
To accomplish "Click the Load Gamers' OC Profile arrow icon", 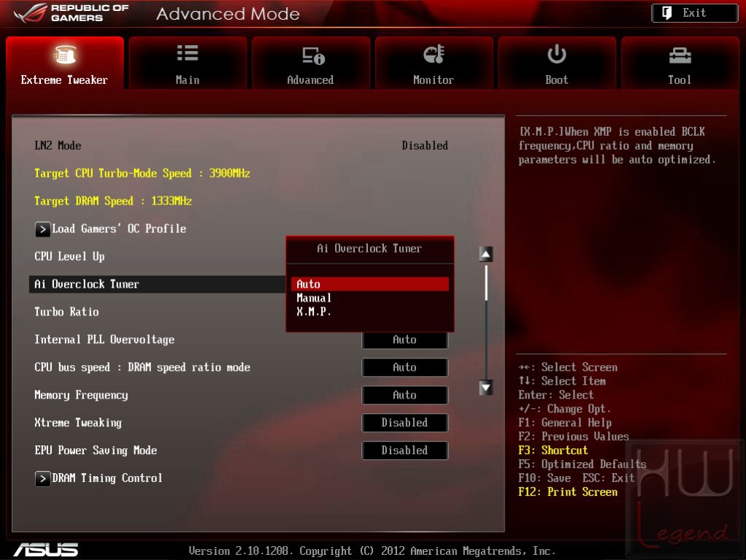I will click(x=42, y=229).
